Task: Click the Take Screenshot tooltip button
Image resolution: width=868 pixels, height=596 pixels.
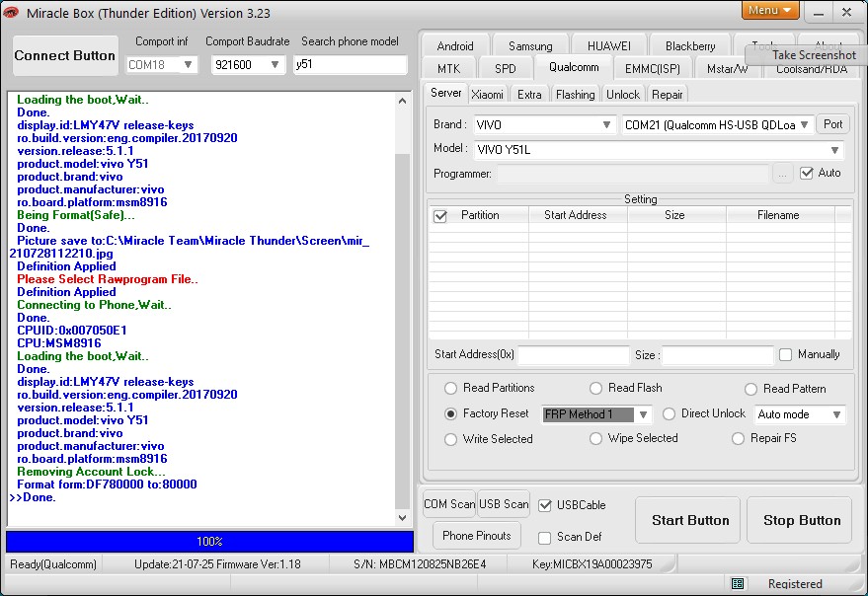Action: (807, 55)
